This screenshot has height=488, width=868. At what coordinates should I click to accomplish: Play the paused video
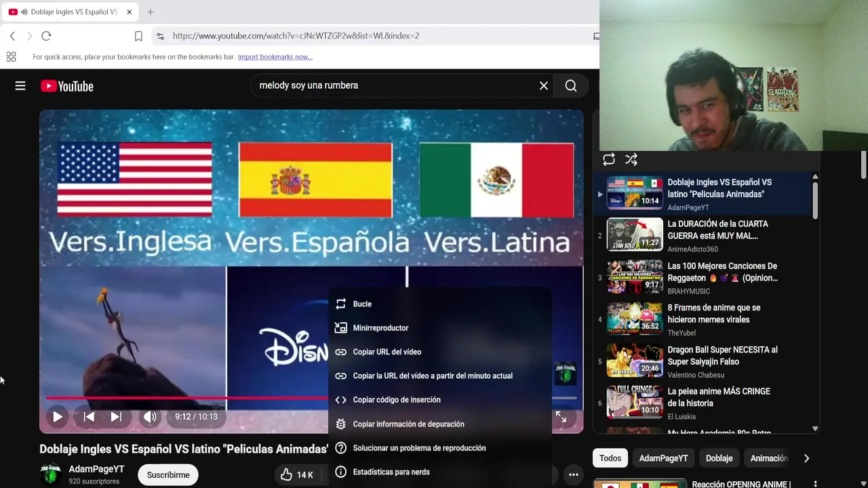pyautogui.click(x=58, y=417)
